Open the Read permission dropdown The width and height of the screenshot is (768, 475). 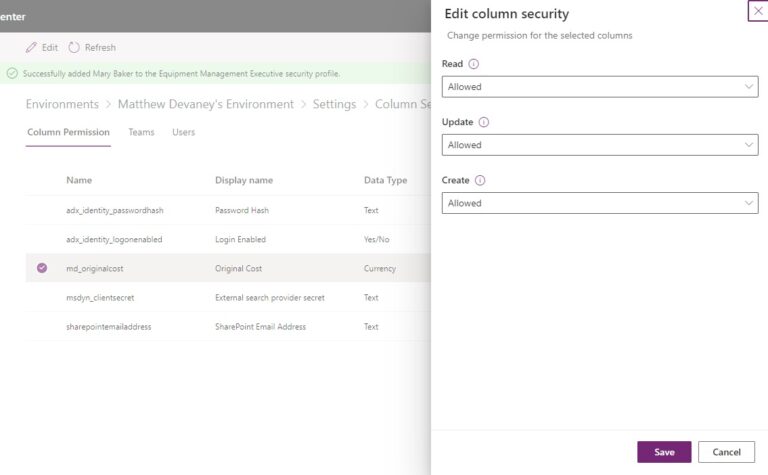(600, 87)
